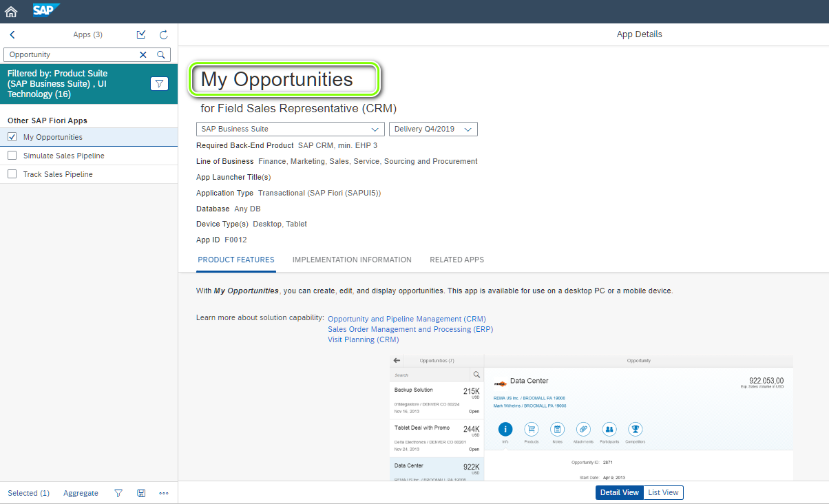829x504 pixels.
Task: Open the Implementation Information tab
Action: pos(352,260)
